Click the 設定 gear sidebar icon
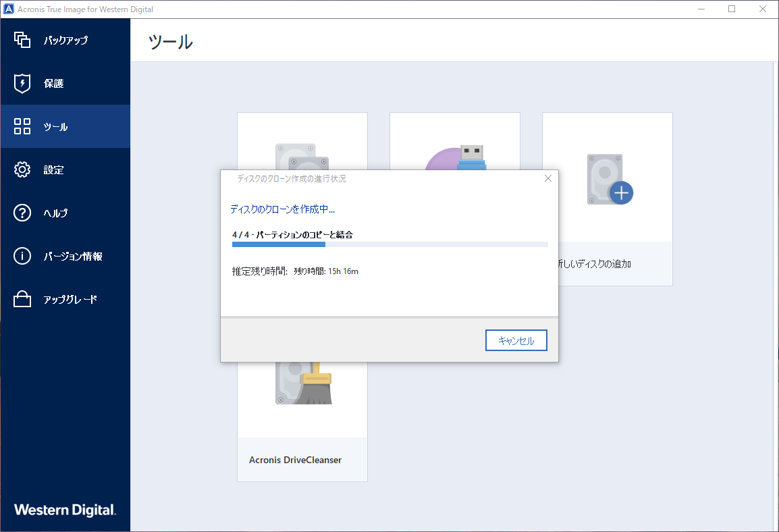The height and width of the screenshot is (532, 779). pos(22,169)
